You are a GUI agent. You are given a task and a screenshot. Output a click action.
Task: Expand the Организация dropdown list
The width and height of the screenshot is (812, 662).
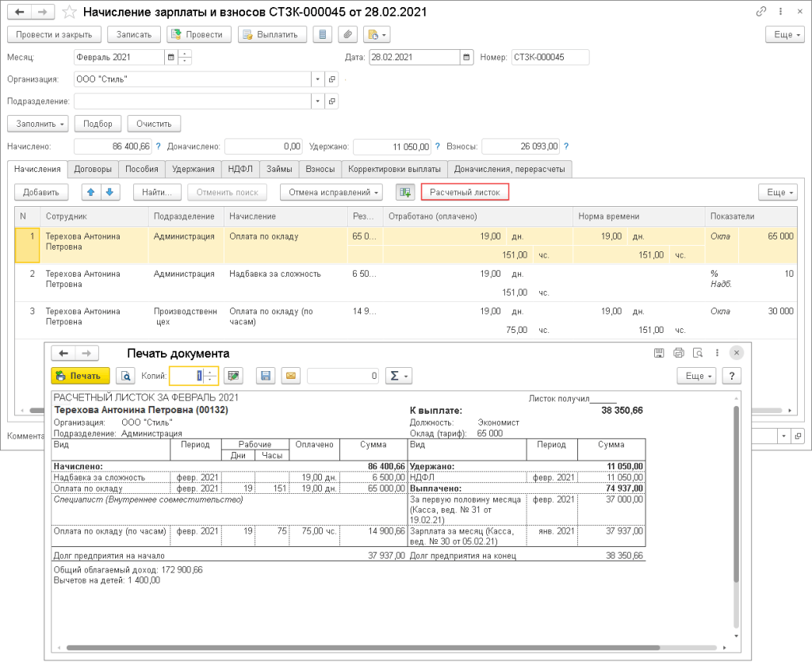coord(317,79)
